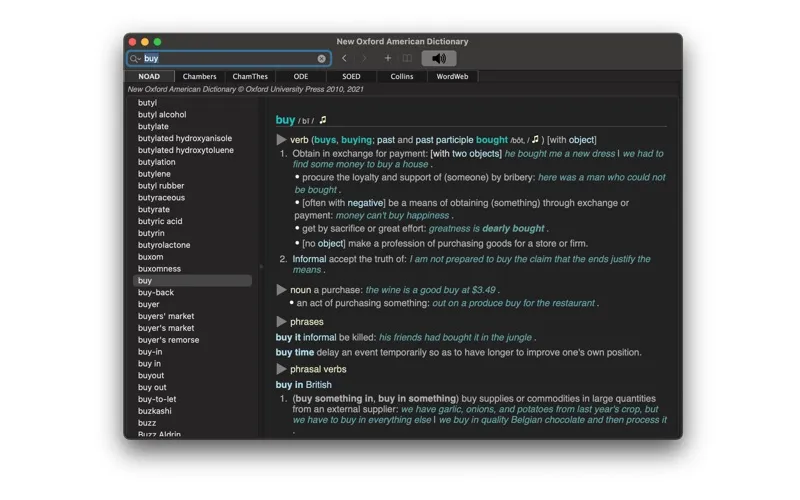
Task: Select butyraceous in the word list
Action: (161, 197)
